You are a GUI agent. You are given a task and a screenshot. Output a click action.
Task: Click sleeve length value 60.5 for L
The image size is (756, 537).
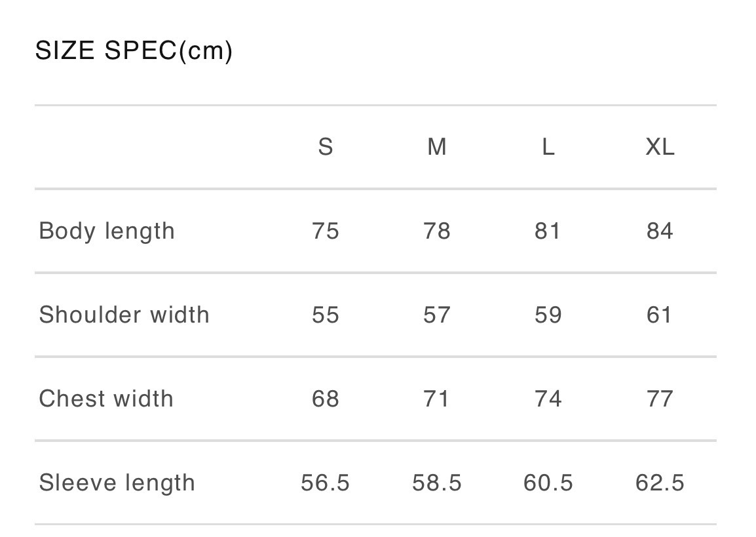coord(548,483)
